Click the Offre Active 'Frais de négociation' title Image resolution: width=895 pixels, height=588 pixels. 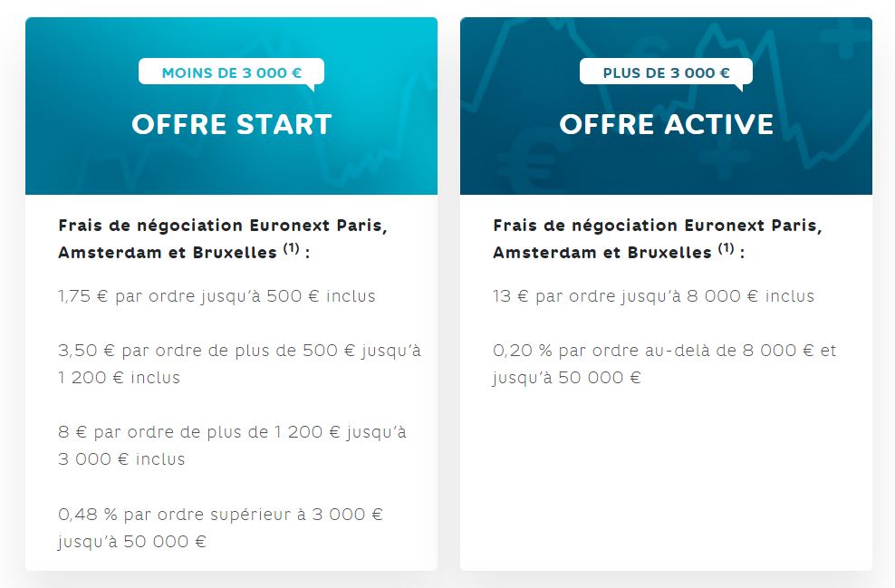tap(658, 239)
